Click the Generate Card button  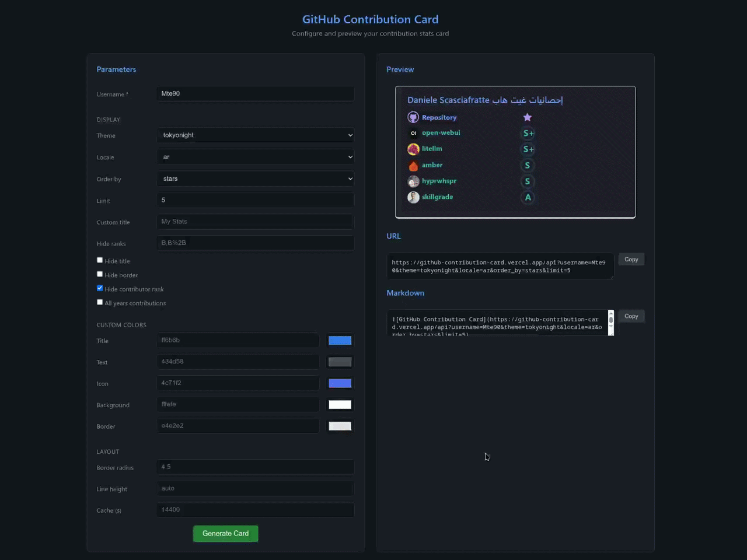click(x=225, y=533)
